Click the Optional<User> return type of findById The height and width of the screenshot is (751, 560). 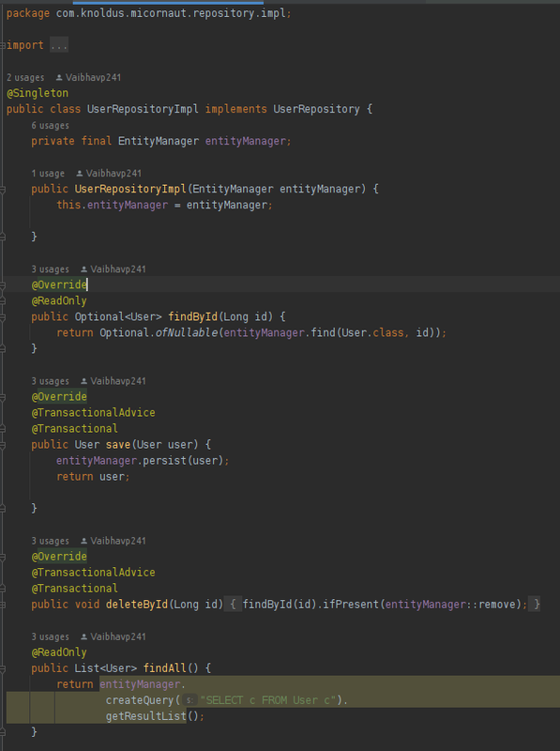pyautogui.click(x=118, y=317)
